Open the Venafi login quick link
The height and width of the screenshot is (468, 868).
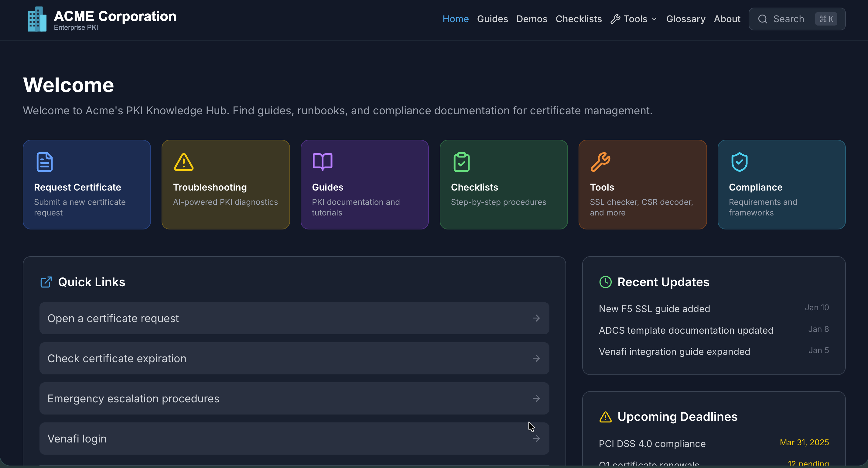(294, 439)
